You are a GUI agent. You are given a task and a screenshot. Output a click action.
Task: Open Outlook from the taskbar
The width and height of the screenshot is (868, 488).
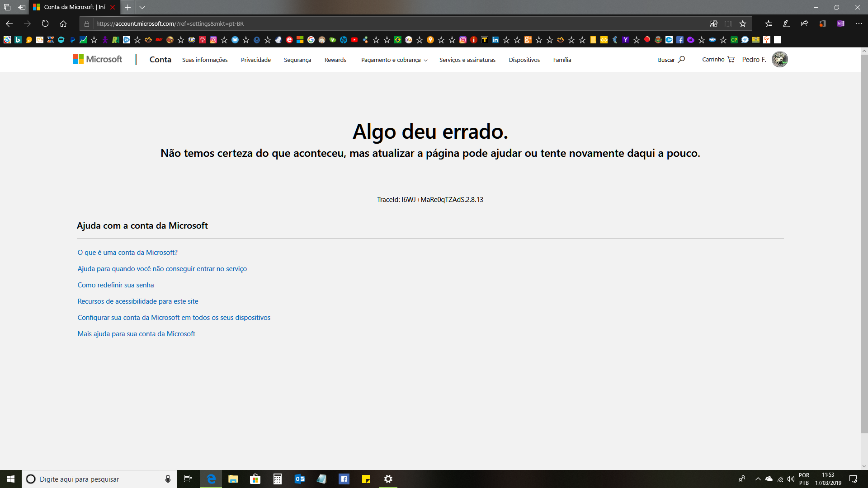(300, 479)
